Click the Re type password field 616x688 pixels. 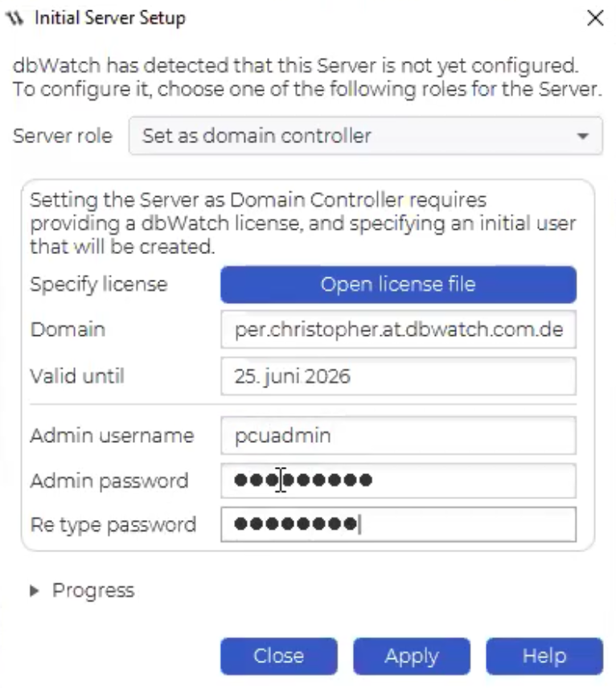[398, 524]
